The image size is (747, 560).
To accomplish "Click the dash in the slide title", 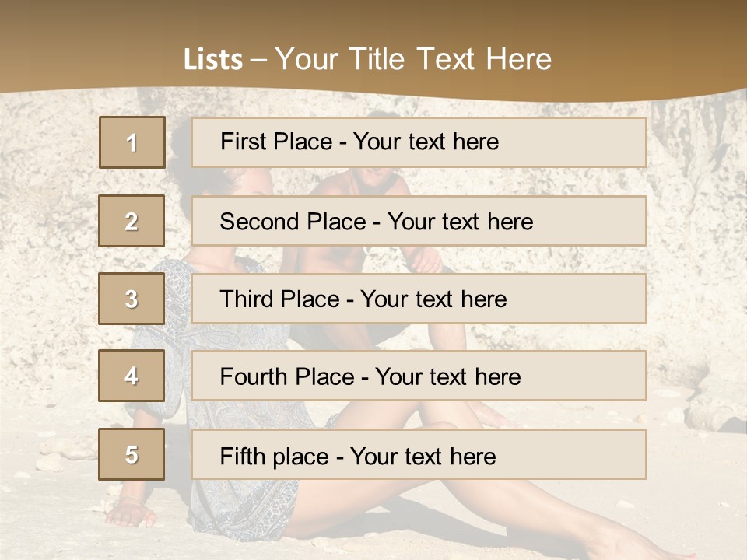I will (259, 60).
